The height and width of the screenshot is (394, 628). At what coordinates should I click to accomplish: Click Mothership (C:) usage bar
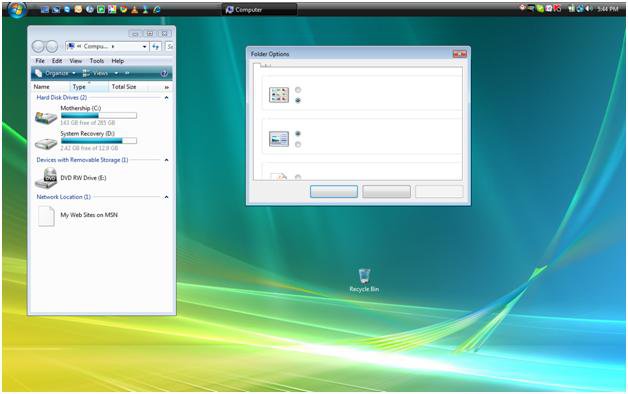point(99,115)
